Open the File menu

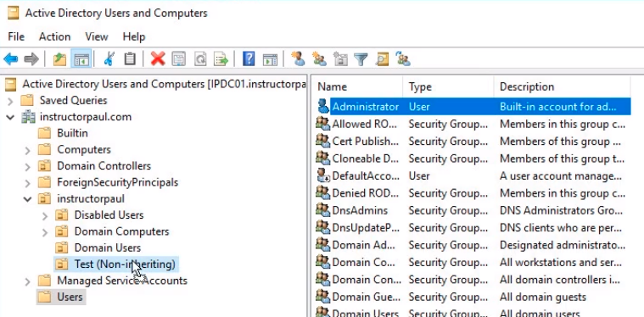(x=16, y=36)
